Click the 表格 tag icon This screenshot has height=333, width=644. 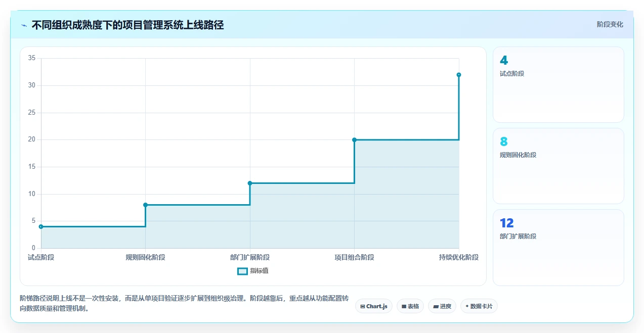404,306
